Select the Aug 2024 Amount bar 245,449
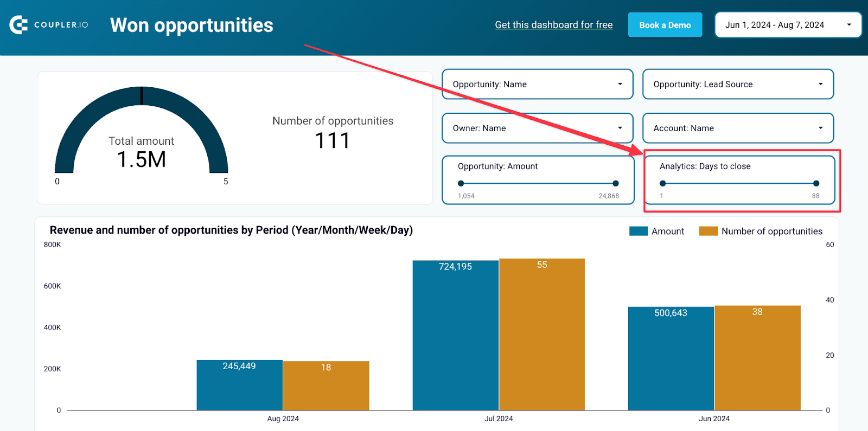This screenshot has height=431, width=868. [239, 385]
